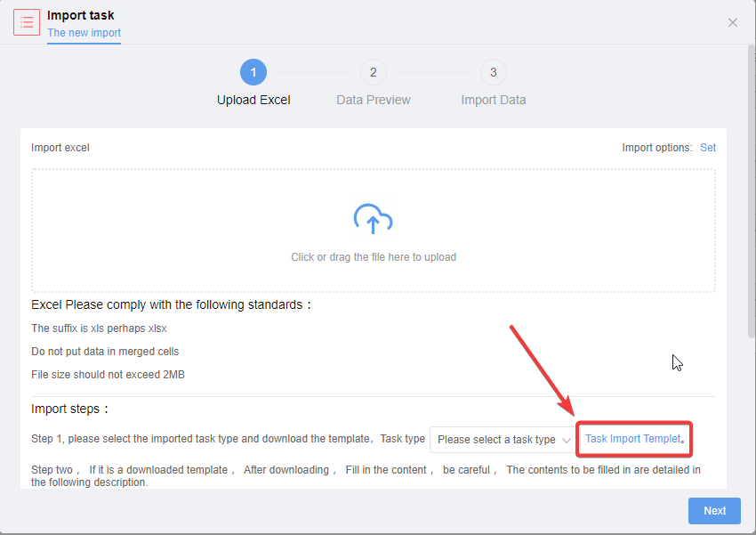
Task: Select step 2 Data Preview circle
Action: (x=374, y=72)
